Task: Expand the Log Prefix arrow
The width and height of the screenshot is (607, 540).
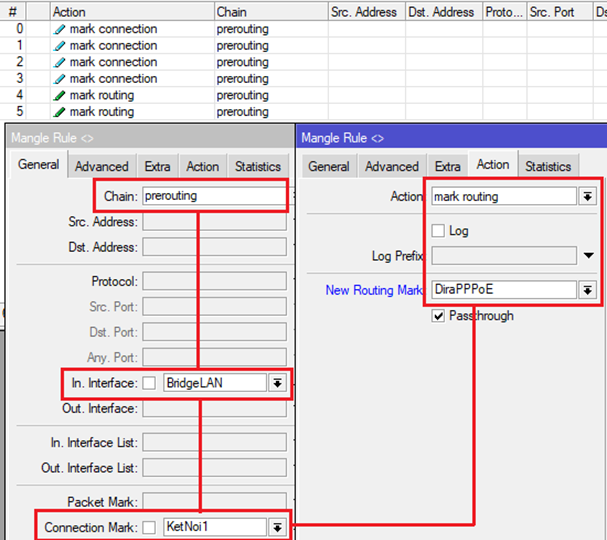Action: pos(589,256)
